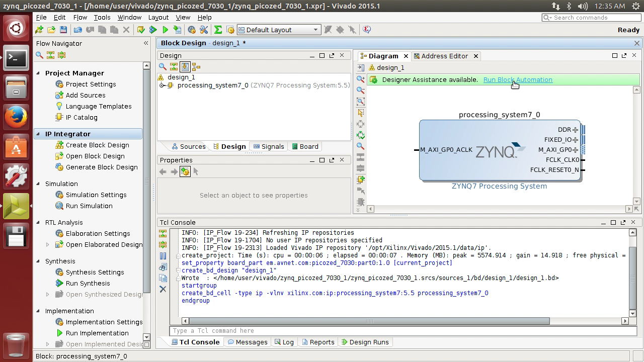Click Collapse All icon in Design panel
644x362 pixels.
click(x=174, y=66)
